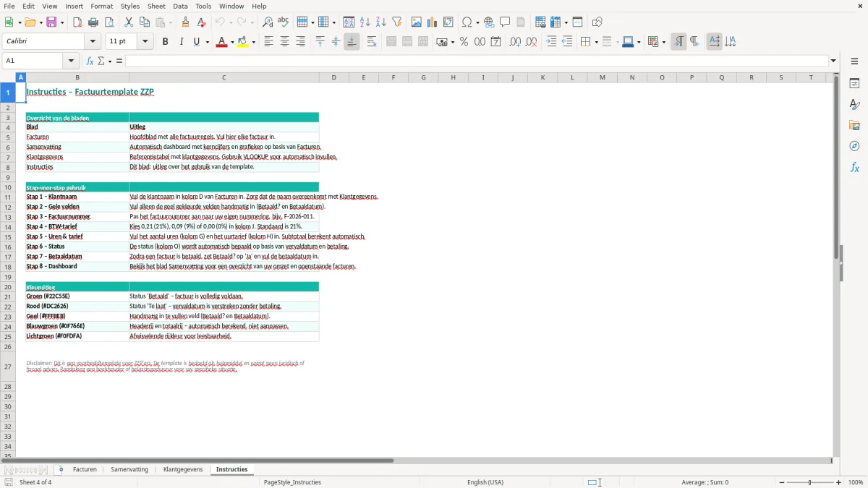Open the Paste options dropdown arrow

(171, 22)
